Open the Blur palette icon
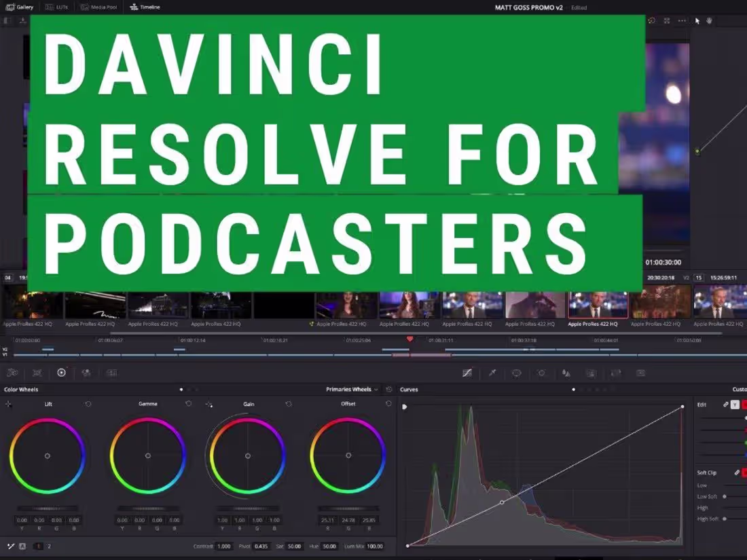This screenshot has width=747, height=560. (567, 373)
